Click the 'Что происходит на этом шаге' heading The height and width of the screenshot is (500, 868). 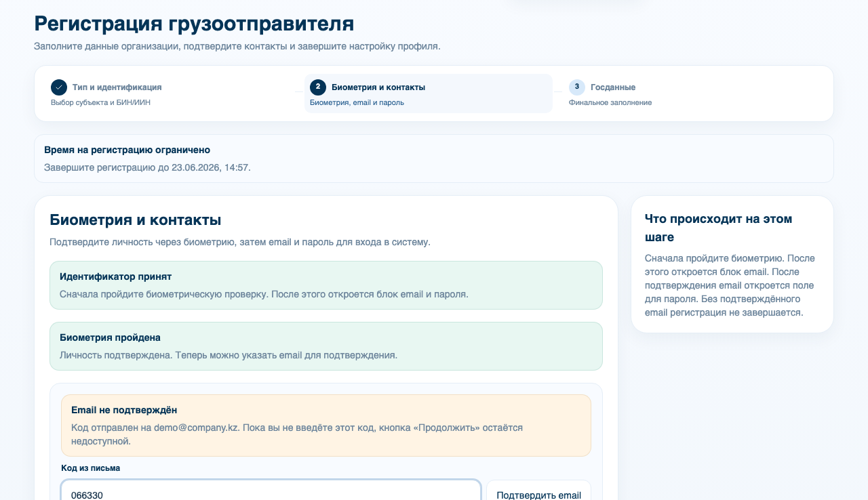click(x=719, y=228)
